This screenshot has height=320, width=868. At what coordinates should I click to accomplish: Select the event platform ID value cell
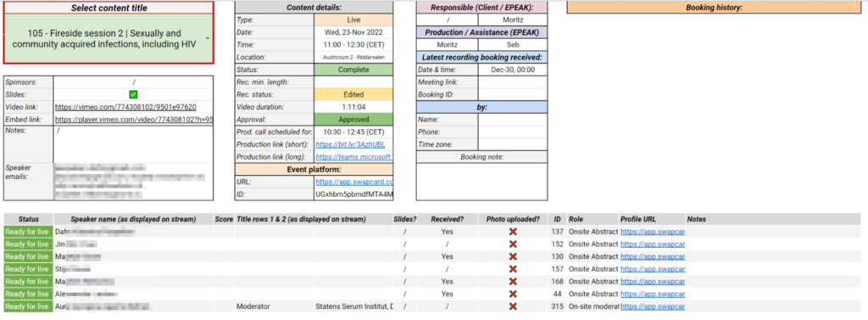pos(353,194)
